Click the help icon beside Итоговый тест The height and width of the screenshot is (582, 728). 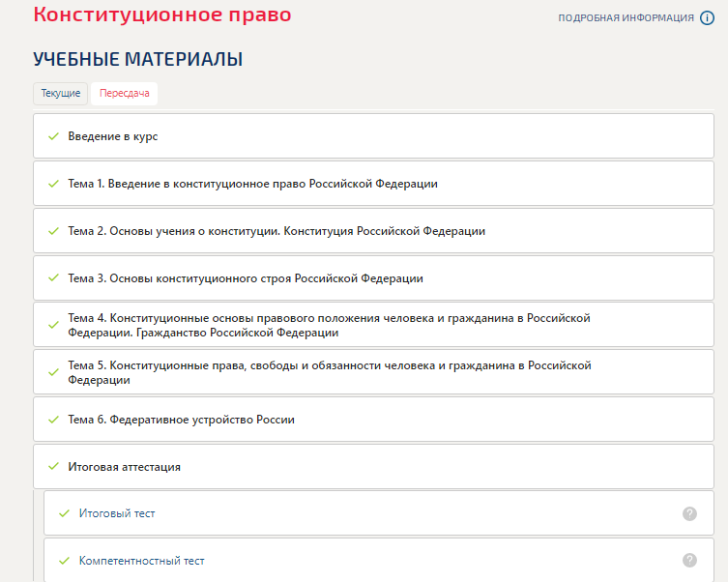(x=689, y=513)
